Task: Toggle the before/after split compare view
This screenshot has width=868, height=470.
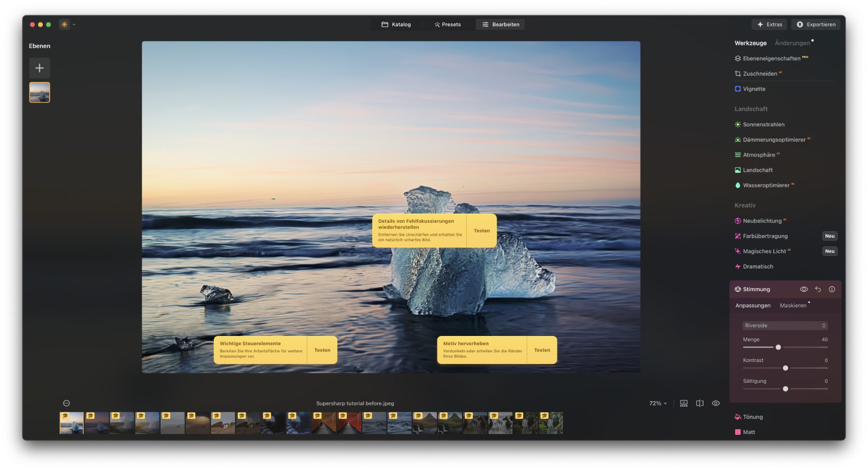Action: tap(700, 403)
